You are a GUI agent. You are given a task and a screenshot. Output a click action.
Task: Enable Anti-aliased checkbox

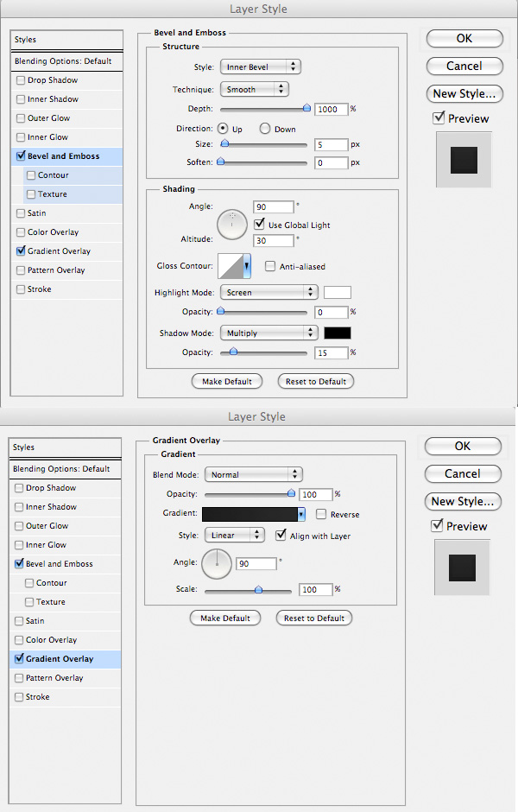click(269, 266)
